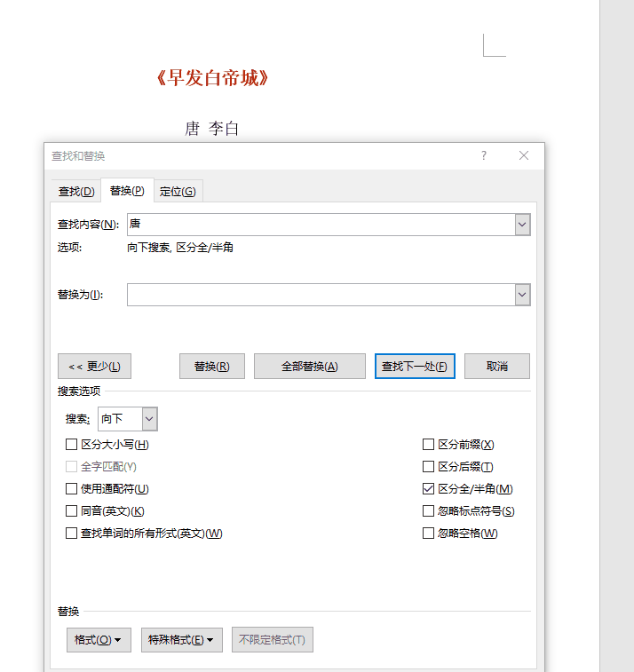Collapse options with the 更少(L) button
This screenshot has width=634, height=672.
[94, 367]
